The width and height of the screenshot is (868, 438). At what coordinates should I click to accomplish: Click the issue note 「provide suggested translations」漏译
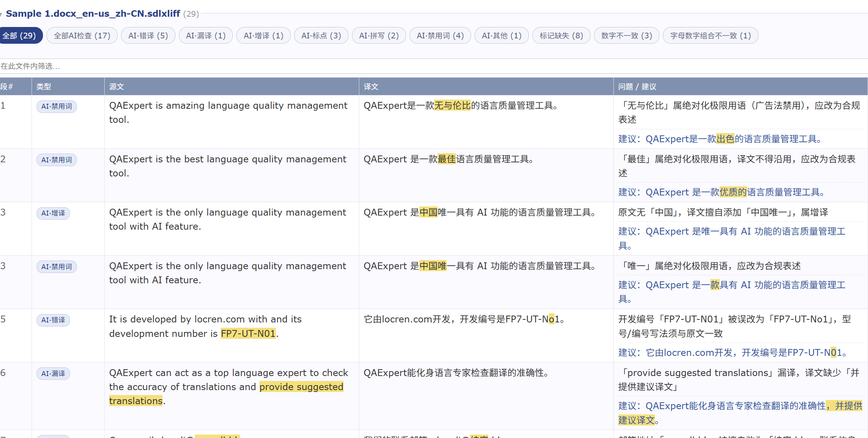[739, 380]
